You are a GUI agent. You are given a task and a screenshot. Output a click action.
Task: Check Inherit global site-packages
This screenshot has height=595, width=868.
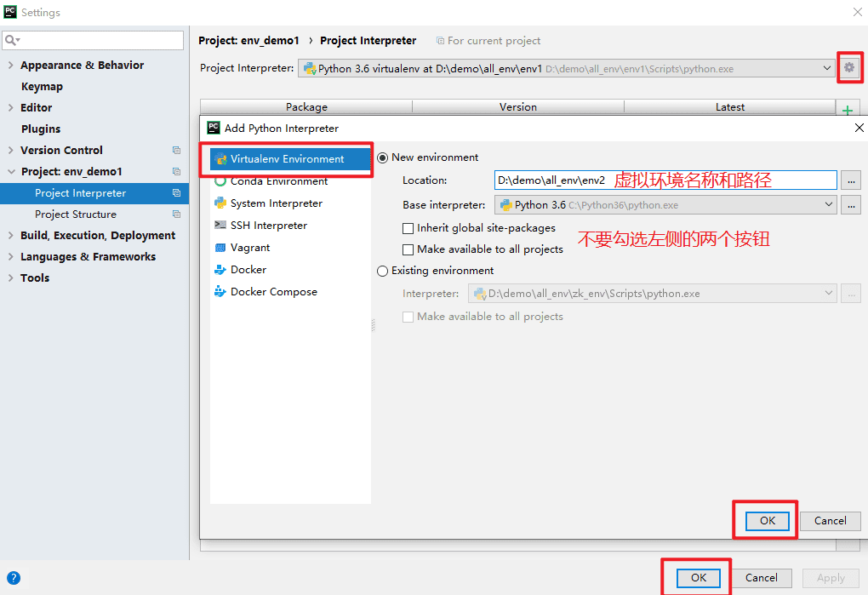coord(408,228)
